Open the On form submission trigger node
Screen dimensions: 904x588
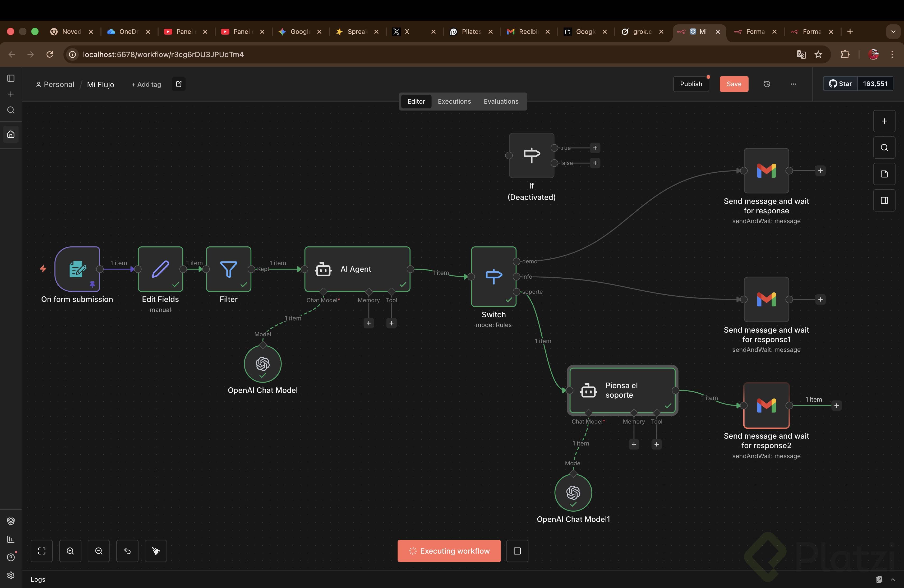(x=77, y=269)
